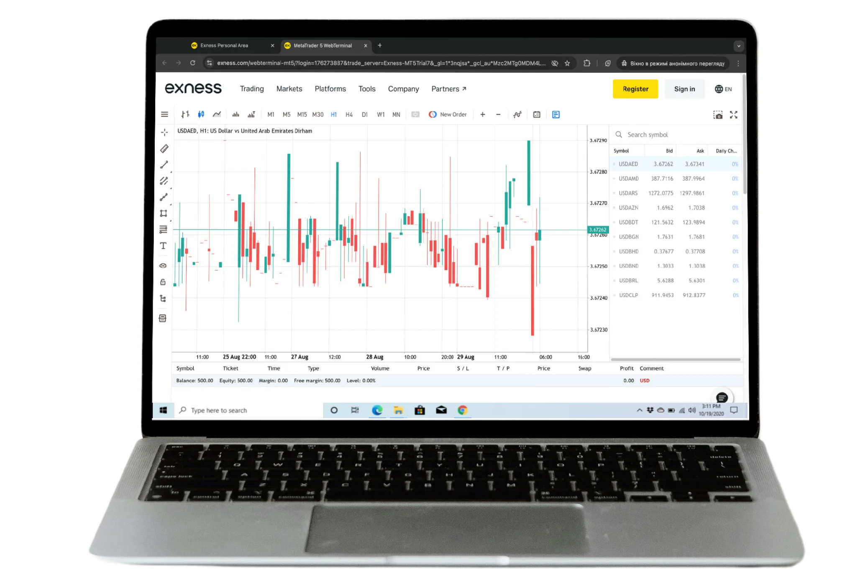Open the Trading navigation menu item
868x588 pixels.
pos(251,89)
